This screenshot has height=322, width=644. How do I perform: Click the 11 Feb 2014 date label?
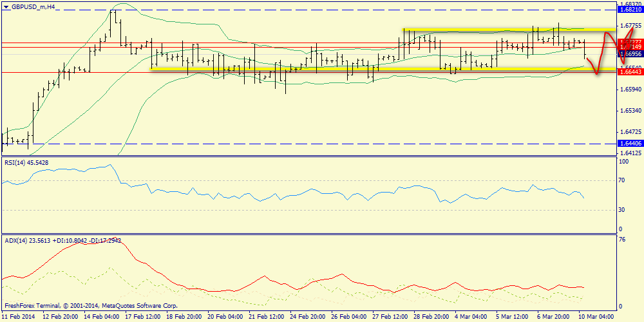point(17,317)
